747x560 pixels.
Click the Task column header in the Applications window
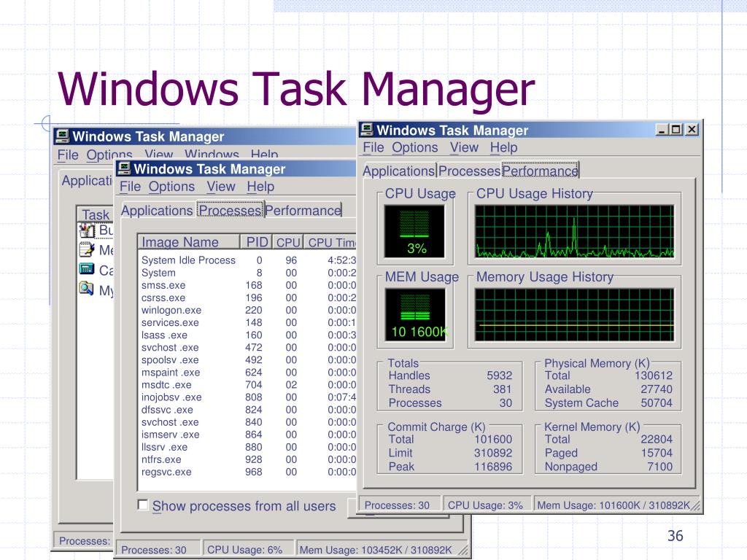pyautogui.click(x=96, y=214)
